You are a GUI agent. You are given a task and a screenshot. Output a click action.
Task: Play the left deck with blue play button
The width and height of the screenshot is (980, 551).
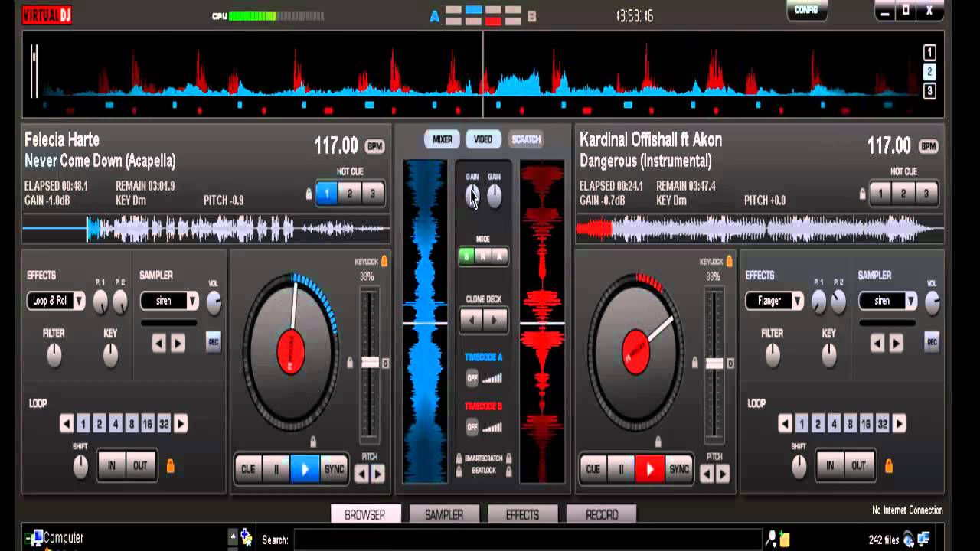tap(305, 469)
